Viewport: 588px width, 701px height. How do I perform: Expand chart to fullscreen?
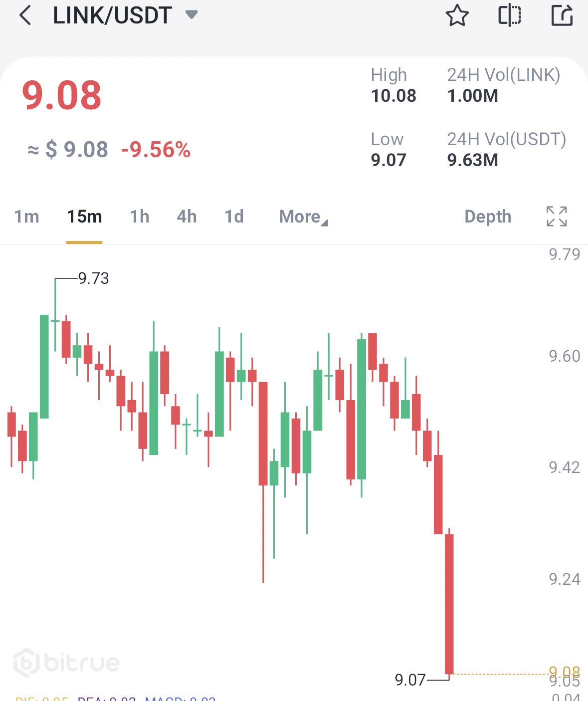[x=557, y=217]
